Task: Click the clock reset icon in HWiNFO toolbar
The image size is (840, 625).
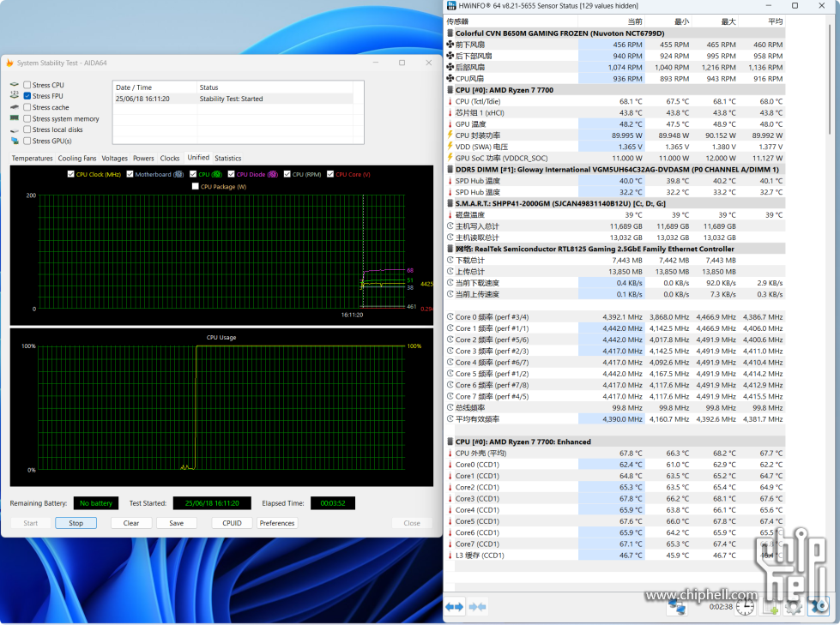Action: click(x=745, y=607)
